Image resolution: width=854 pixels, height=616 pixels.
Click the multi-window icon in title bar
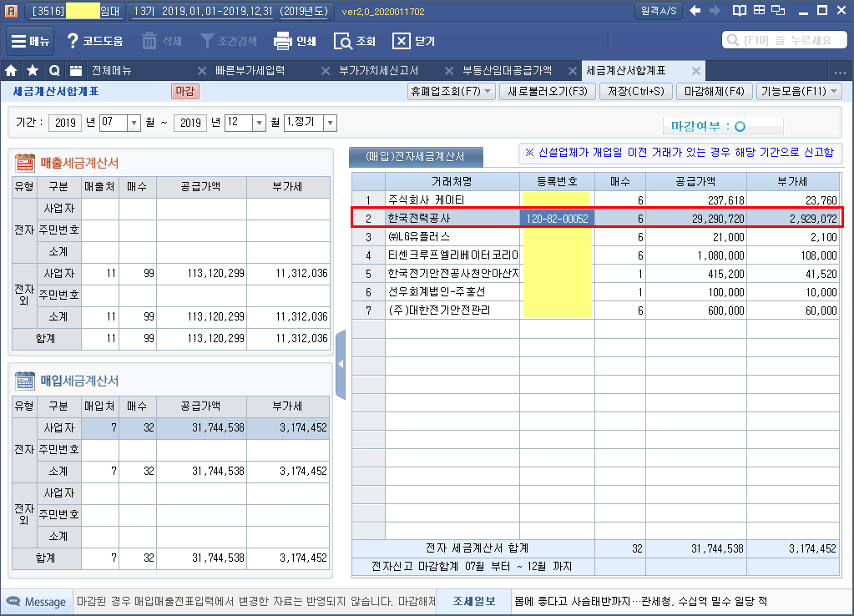[x=778, y=10]
